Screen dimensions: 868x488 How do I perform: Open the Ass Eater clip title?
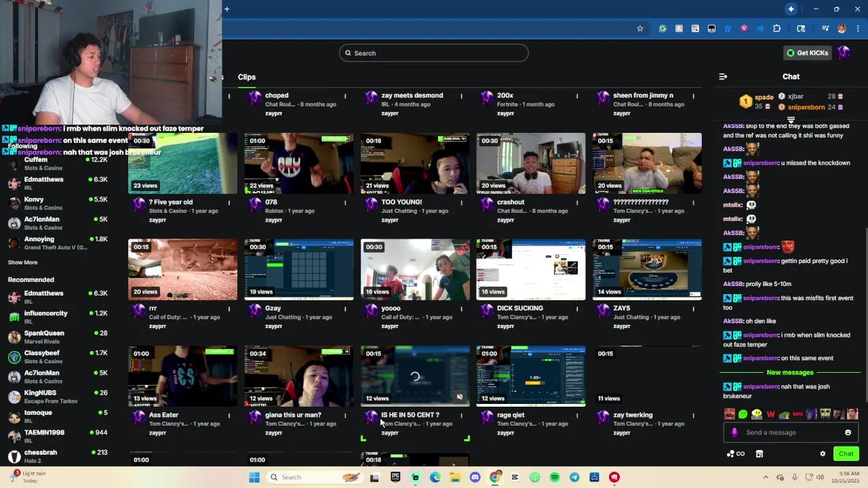coord(163,415)
